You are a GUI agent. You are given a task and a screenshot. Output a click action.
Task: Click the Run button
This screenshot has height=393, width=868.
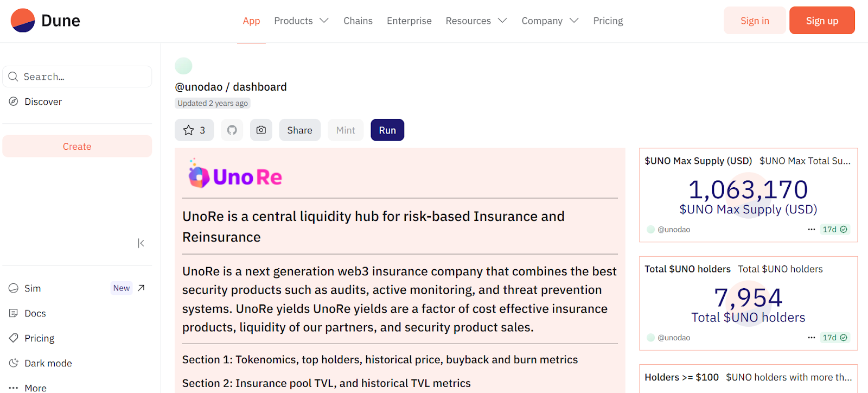click(387, 130)
